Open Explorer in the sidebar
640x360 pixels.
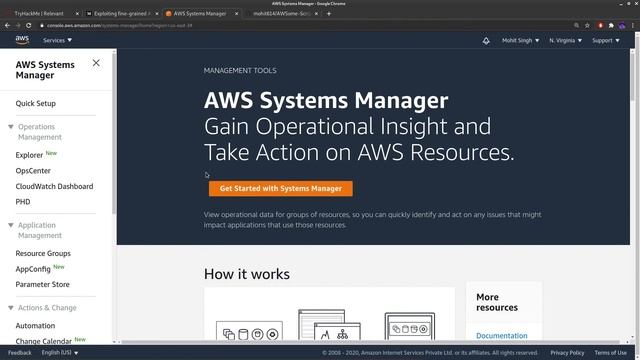click(29, 155)
